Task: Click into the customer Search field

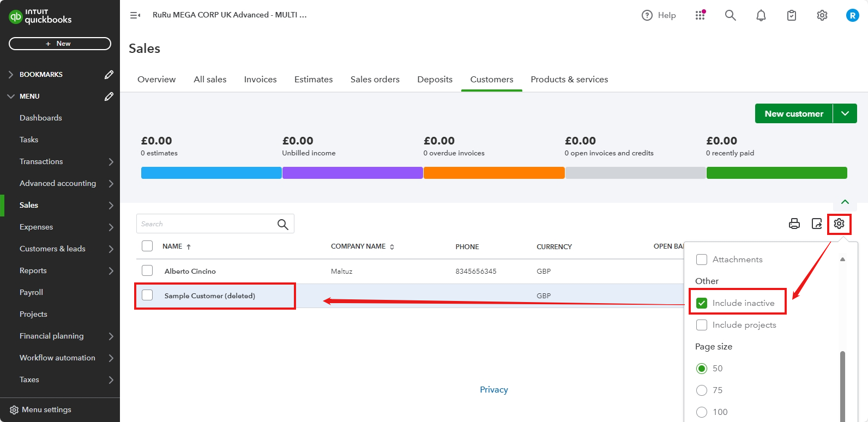Action: 207,224
